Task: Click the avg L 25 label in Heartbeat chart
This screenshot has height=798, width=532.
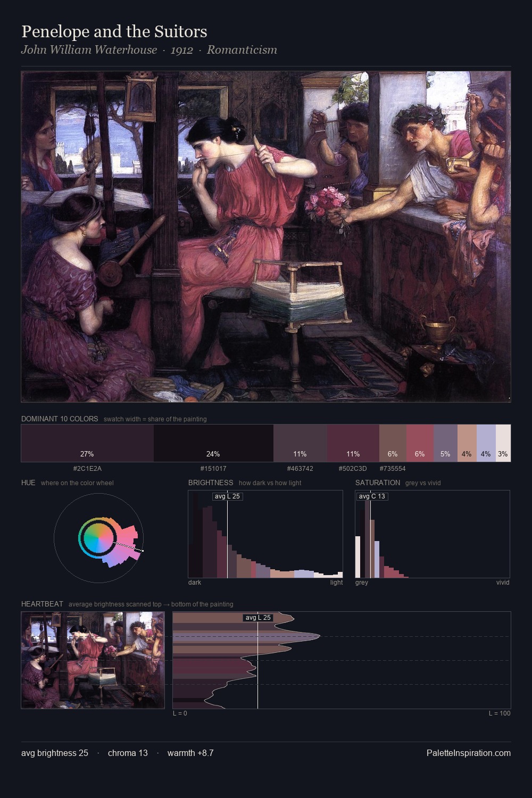Action: [x=258, y=618]
